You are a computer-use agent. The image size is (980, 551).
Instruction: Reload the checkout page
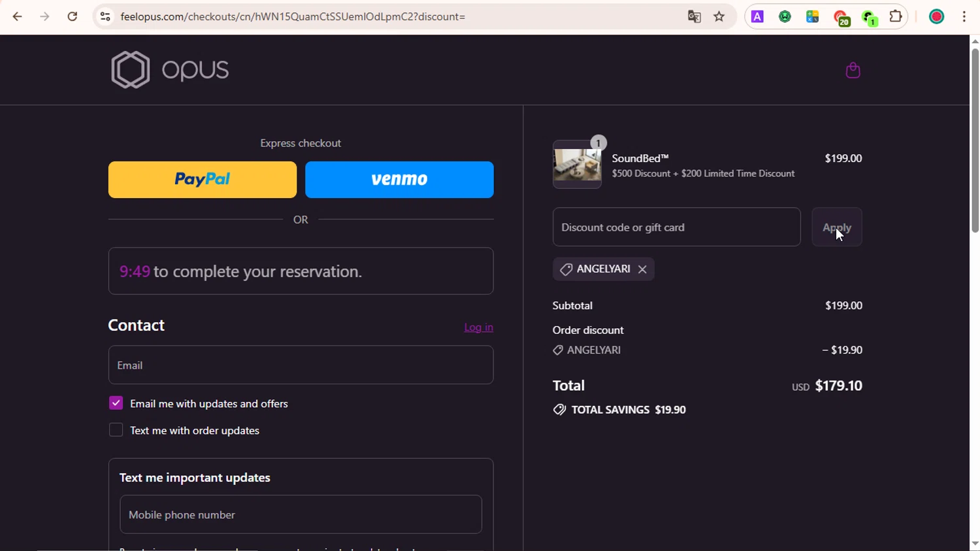pos(73,16)
